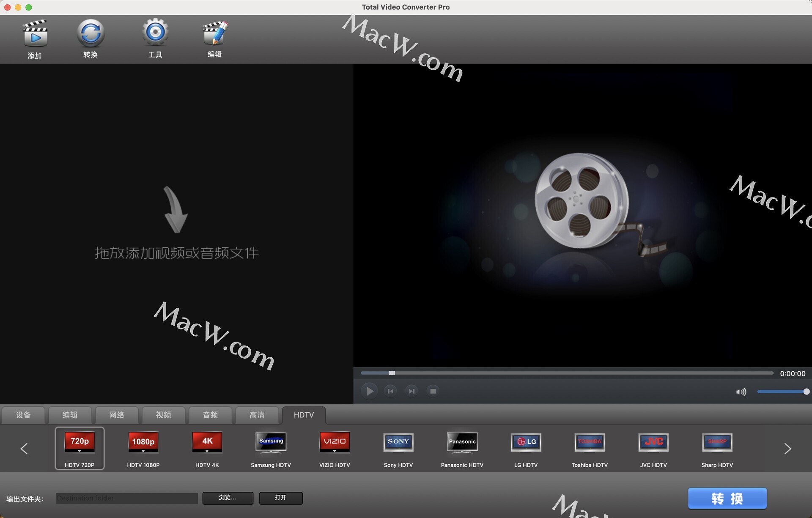This screenshot has height=518, width=812.
Task: Choose the VIZIO HDTV preset
Action: coord(335,448)
